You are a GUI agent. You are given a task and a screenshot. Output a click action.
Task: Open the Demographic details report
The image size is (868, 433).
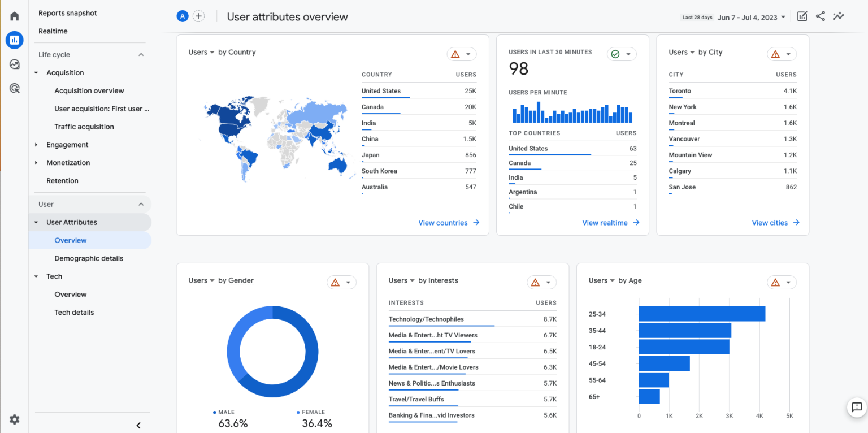pos(89,258)
